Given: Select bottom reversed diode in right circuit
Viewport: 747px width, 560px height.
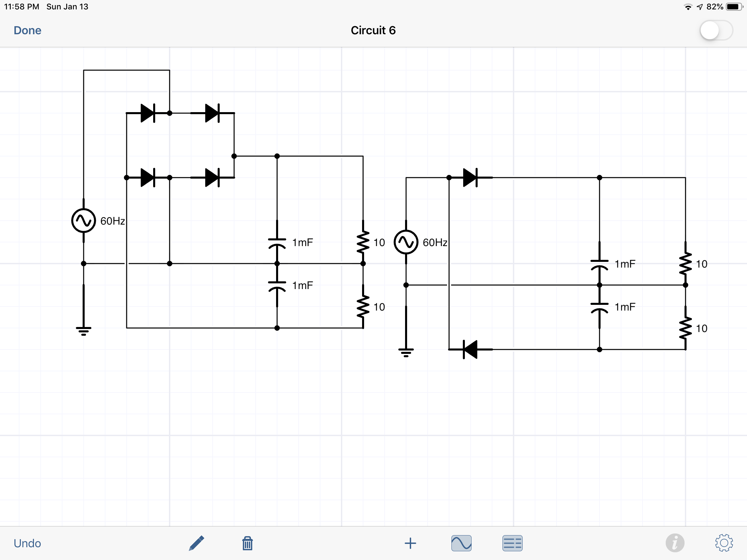Looking at the screenshot, I should click(471, 349).
